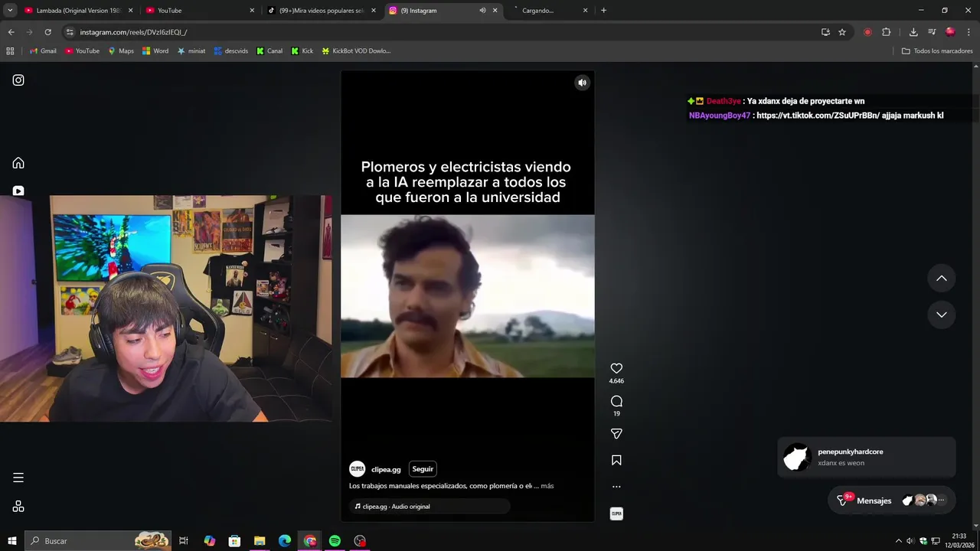This screenshot has width=980, height=551.
Task: Show hidden system tray icons chevron
Action: coord(899,541)
